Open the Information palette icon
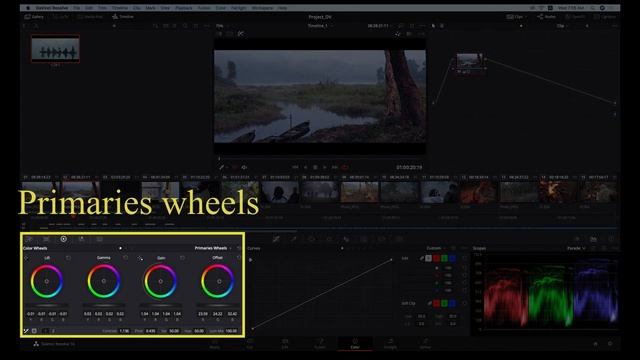Image resolution: width=640 pixels, height=360 pixels. click(x=611, y=239)
